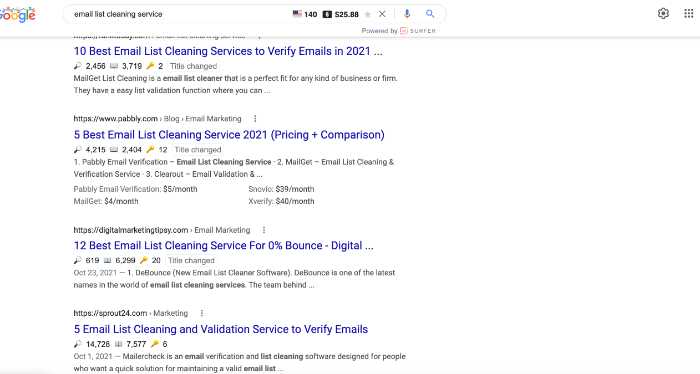Click the Powered by Surfer label
The image size is (700, 374).
[x=398, y=31]
